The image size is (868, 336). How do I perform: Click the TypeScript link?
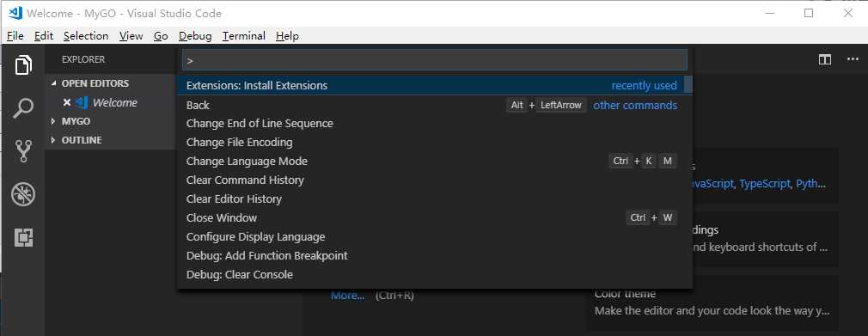(x=765, y=184)
